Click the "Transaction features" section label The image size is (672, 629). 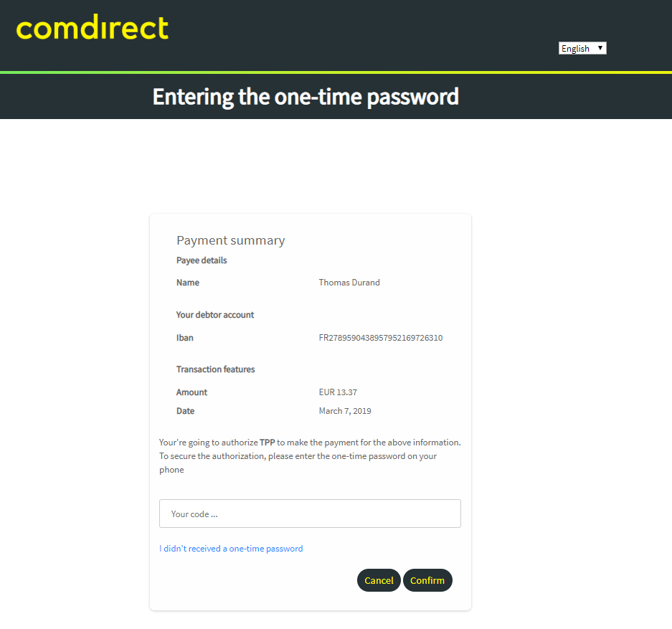coord(215,369)
